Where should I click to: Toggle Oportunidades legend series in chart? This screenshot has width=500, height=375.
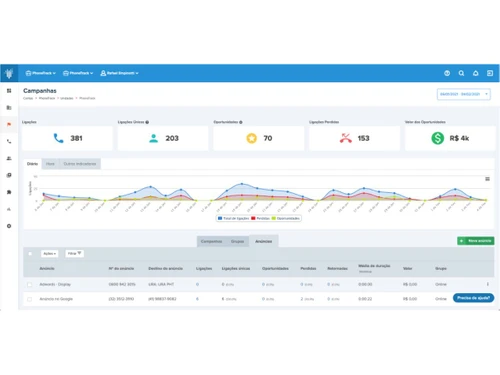pyautogui.click(x=286, y=218)
